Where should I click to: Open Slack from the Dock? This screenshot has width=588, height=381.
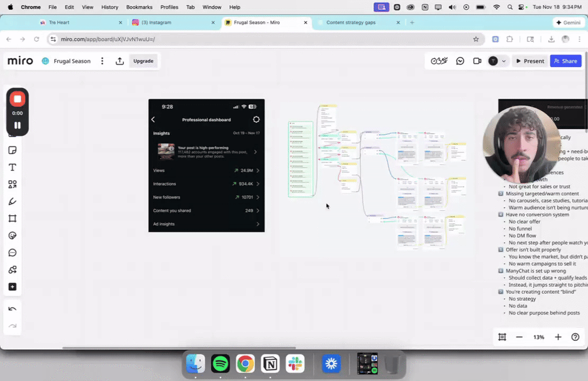coord(295,363)
